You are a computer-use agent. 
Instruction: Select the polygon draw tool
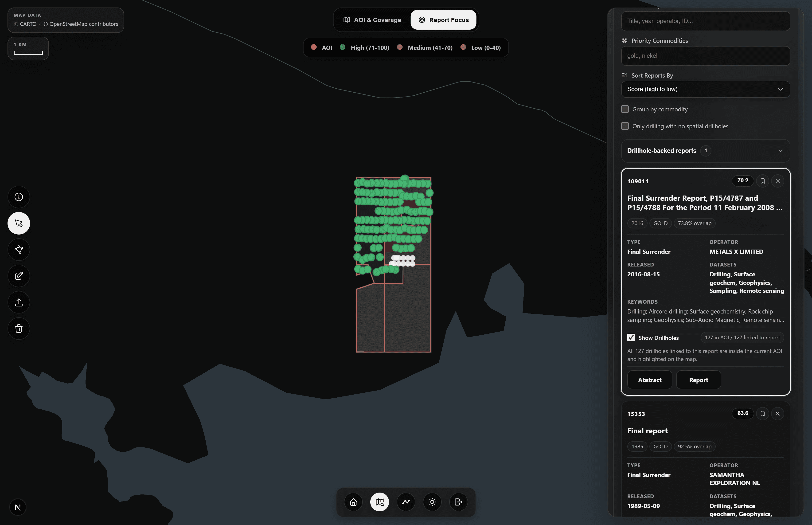(19, 250)
